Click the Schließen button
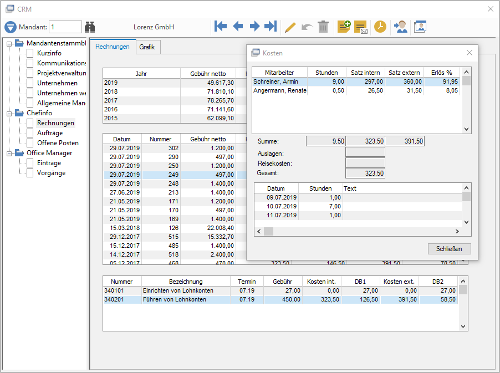Screen dimensions: 500x373 click(x=449, y=249)
